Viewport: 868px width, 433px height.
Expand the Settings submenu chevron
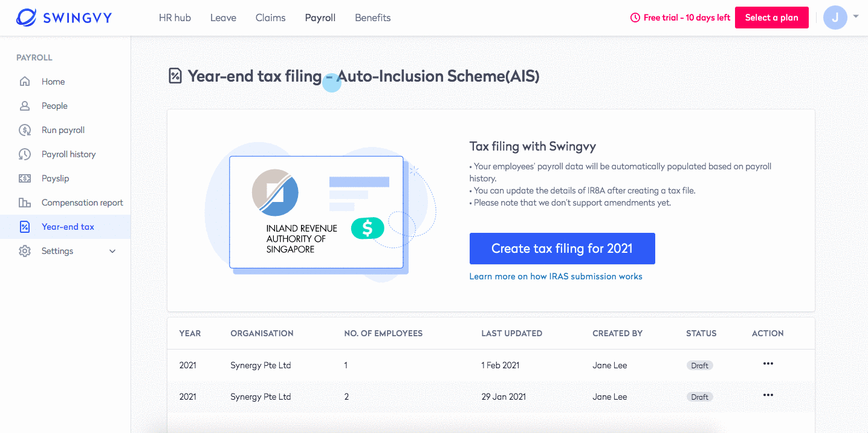pyautogui.click(x=112, y=250)
